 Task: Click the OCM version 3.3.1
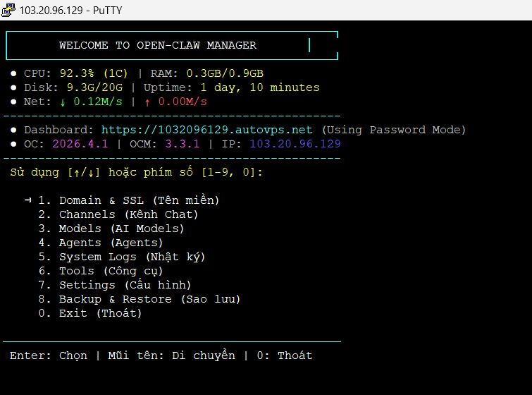point(183,144)
